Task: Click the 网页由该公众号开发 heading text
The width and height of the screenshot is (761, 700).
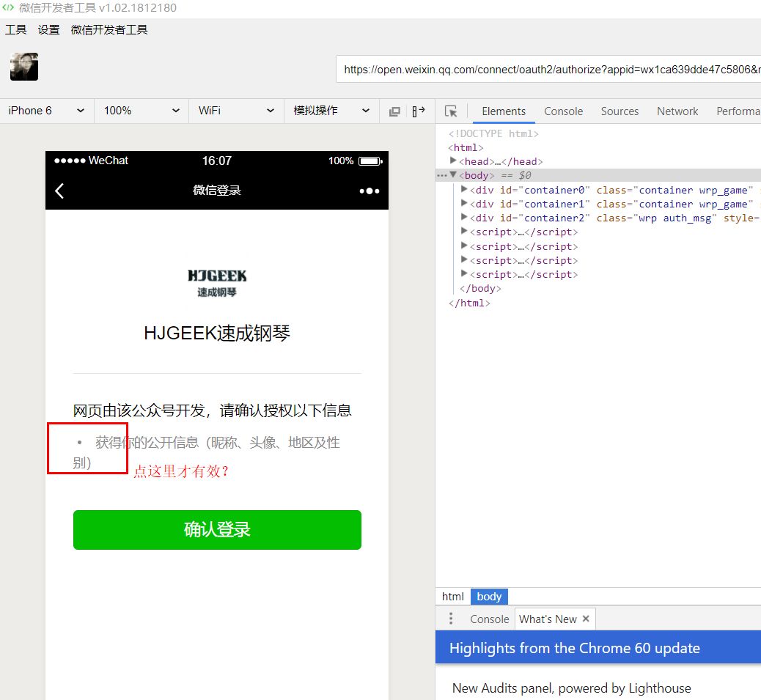Action: click(212, 411)
